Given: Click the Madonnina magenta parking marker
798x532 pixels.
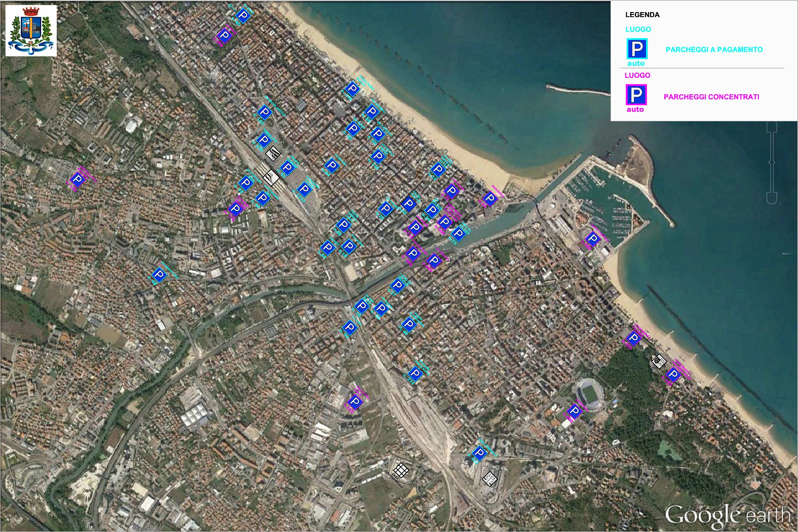Looking at the screenshot, I should pyautogui.click(x=490, y=198).
